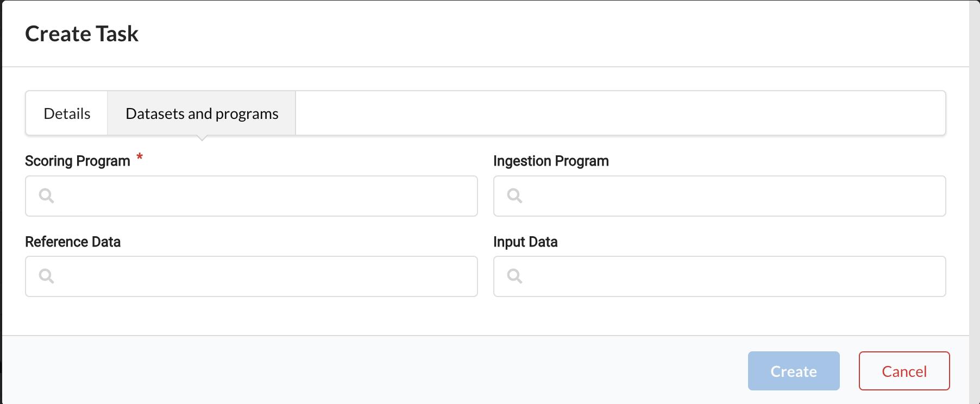Click the Reference Data search icon
This screenshot has height=404, width=980.
click(47, 276)
